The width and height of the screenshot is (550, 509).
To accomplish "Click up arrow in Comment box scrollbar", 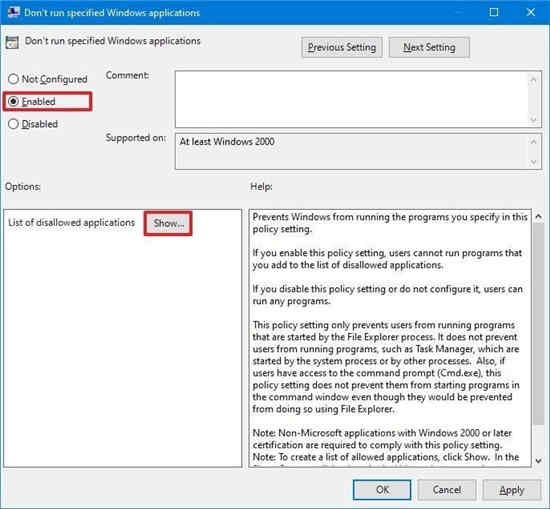I will [533, 80].
